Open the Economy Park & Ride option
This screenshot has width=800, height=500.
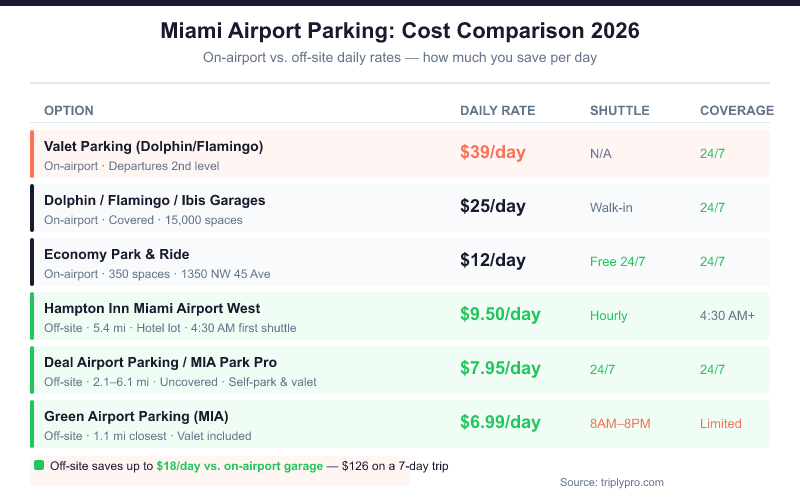pyautogui.click(x=116, y=254)
